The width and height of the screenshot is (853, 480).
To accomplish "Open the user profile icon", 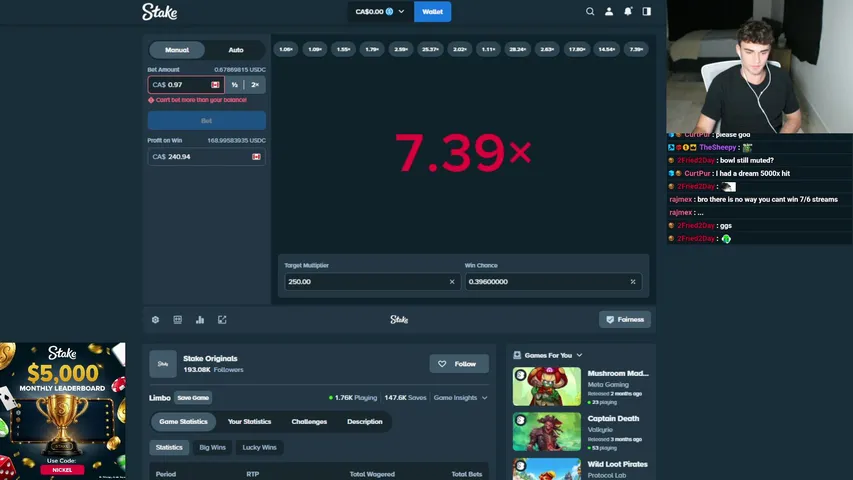I will (x=609, y=11).
